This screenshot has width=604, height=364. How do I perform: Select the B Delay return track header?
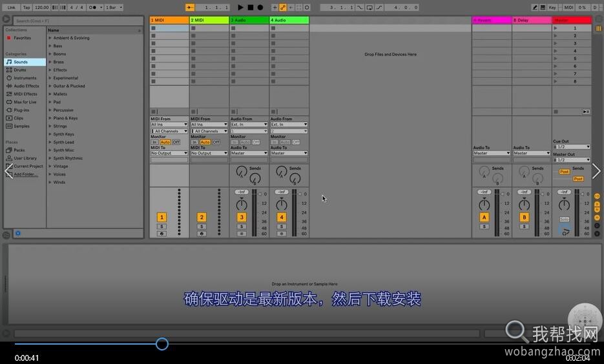point(532,20)
